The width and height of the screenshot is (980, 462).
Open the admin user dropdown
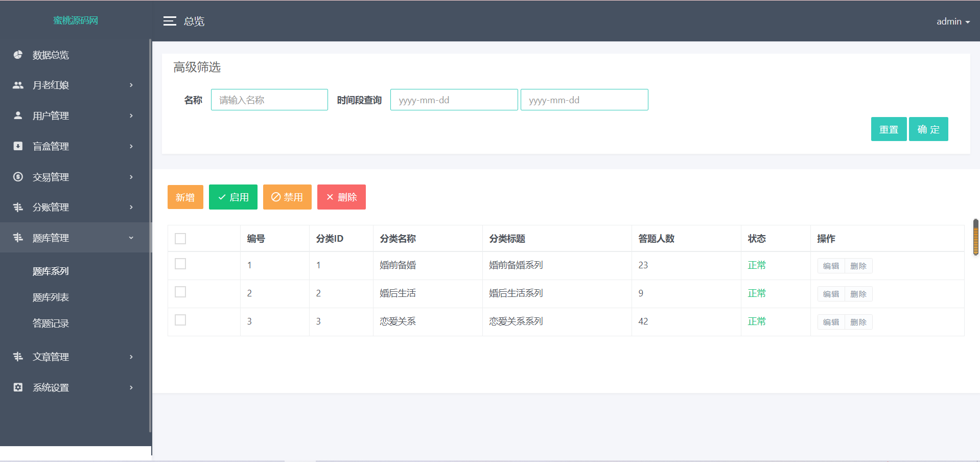pos(952,21)
